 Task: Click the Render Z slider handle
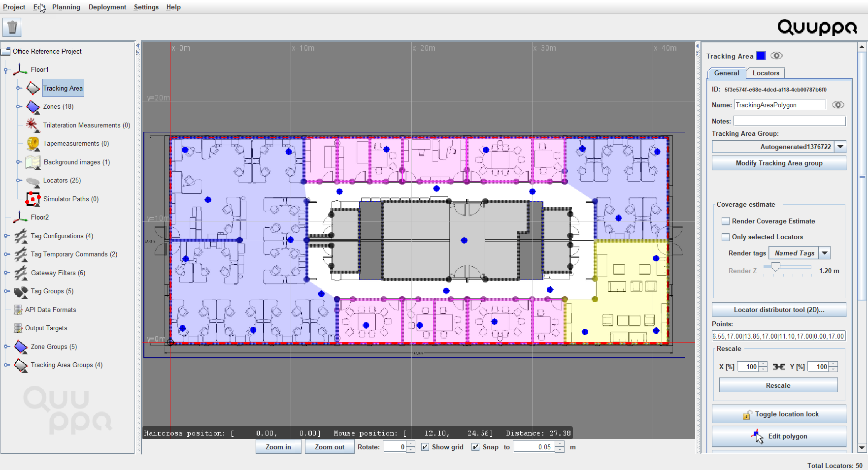tap(775, 267)
